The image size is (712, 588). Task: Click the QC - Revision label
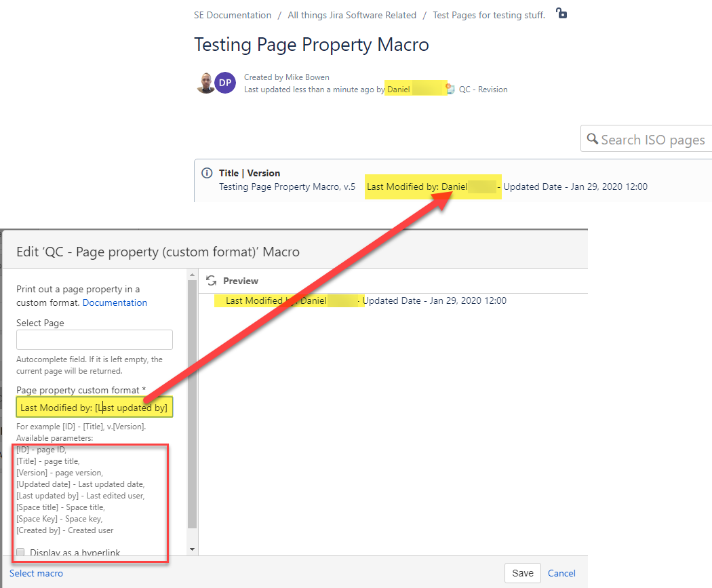[483, 90]
